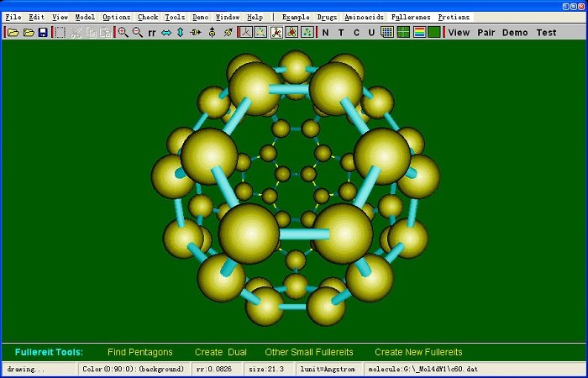Click the Pair toolbar button

coord(486,33)
